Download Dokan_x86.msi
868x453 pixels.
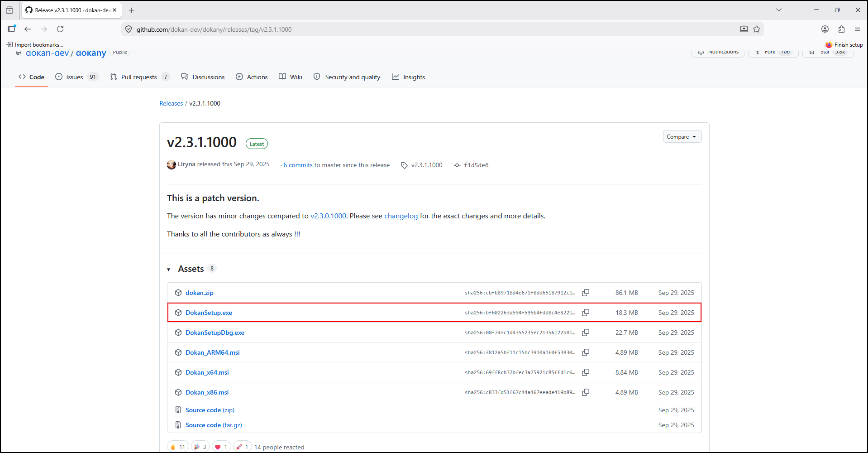pos(207,392)
